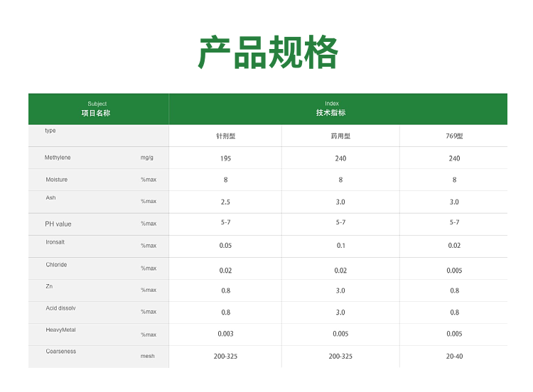Click the Zn row label
This screenshot has height=392, width=533.
[49, 286]
